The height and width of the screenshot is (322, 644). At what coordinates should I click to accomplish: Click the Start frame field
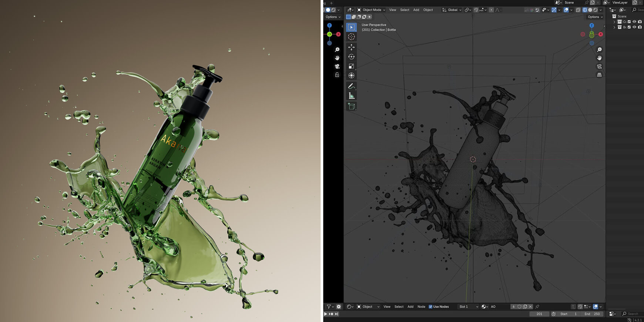[569, 314]
